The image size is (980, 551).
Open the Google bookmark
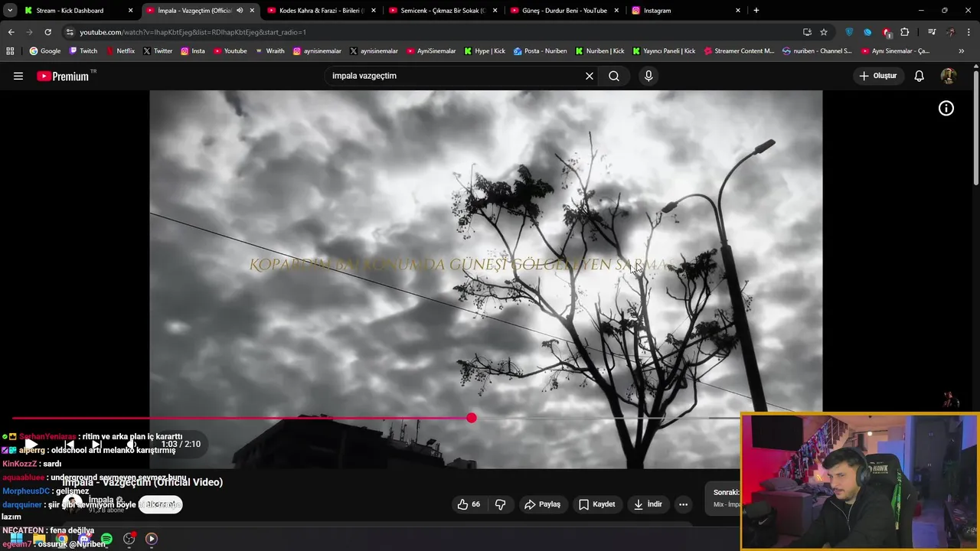click(45, 51)
